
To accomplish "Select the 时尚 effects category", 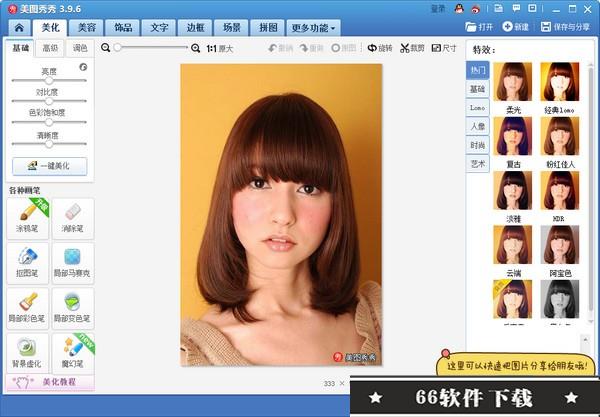I will tap(478, 145).
